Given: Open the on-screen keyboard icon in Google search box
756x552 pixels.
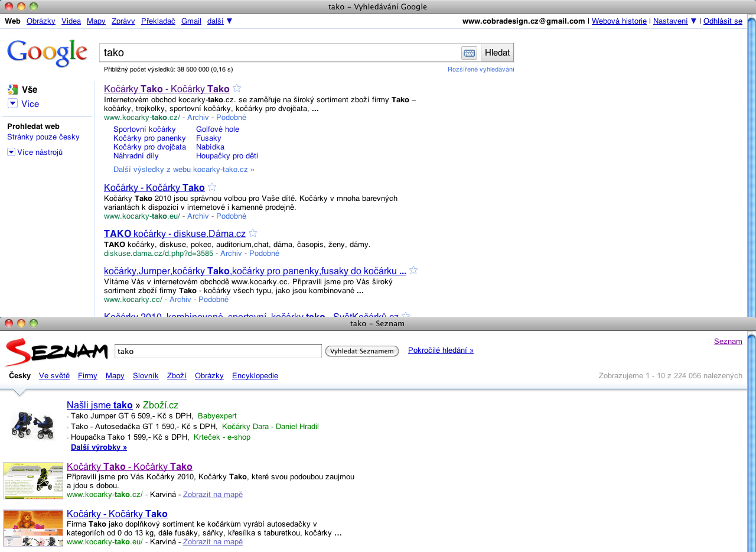Looking at the screenshot, I should (x=469, y=53).
